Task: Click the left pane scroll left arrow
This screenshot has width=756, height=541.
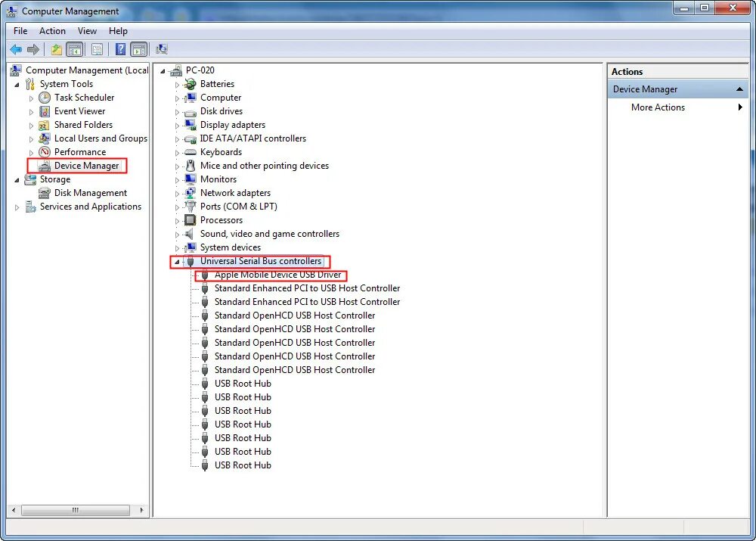Action: tap(14, 510)
